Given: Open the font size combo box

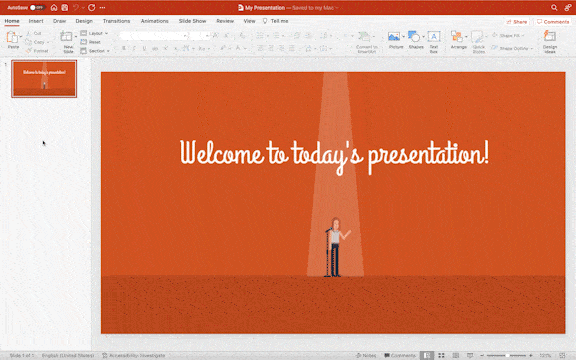Looking at the screenshot, I should (x=200, y=36).
